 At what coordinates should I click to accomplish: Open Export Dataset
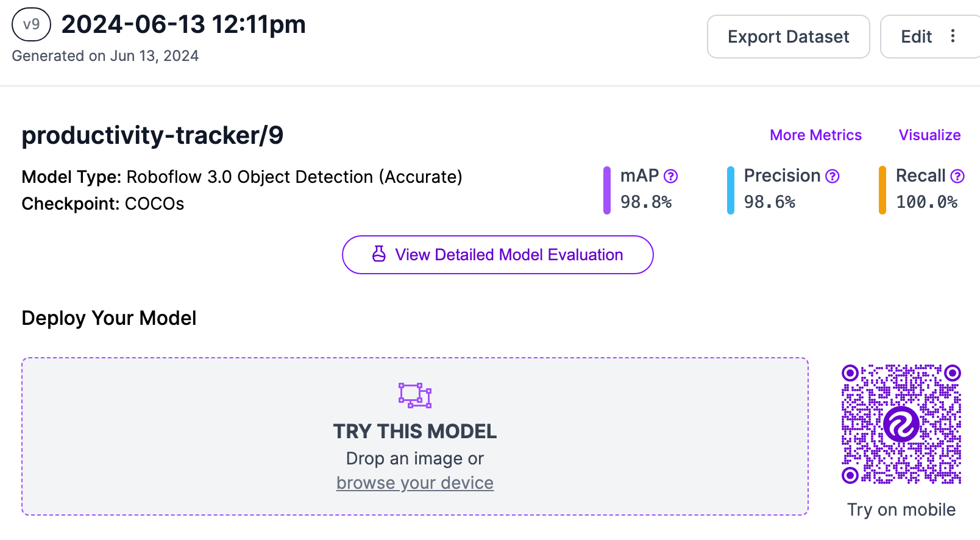(x=788, y=37)
